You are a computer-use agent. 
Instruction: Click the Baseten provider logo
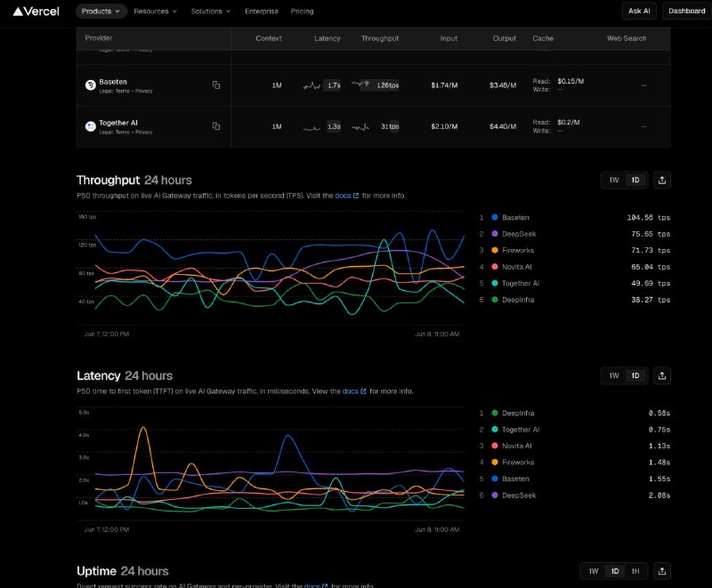pyautogui.click(x=91, y=85)
